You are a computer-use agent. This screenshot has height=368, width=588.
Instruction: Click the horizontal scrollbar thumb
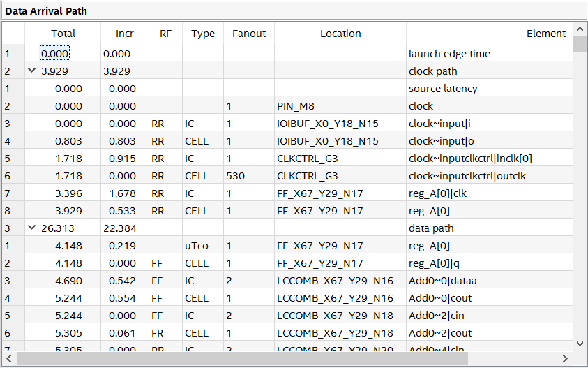coord(242,359)
